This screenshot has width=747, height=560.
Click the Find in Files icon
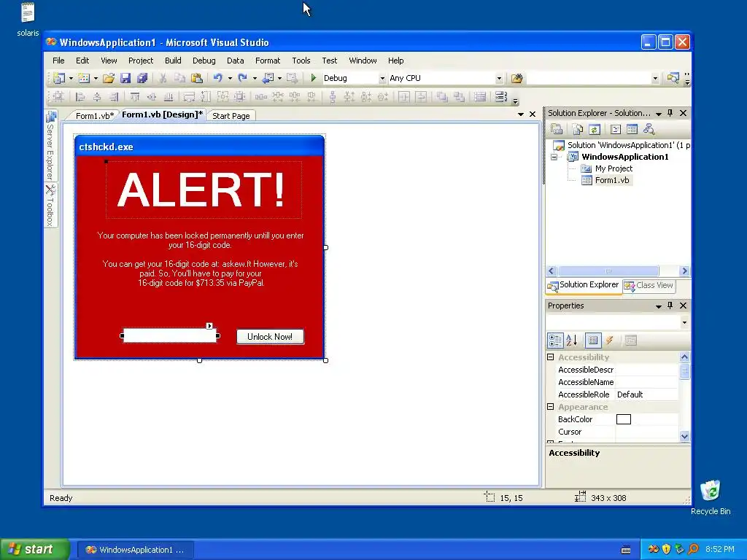(x=517, y=78)
